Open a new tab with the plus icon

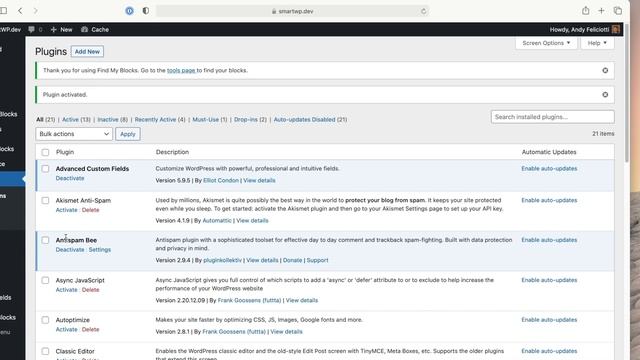click(x=601, y=11)
